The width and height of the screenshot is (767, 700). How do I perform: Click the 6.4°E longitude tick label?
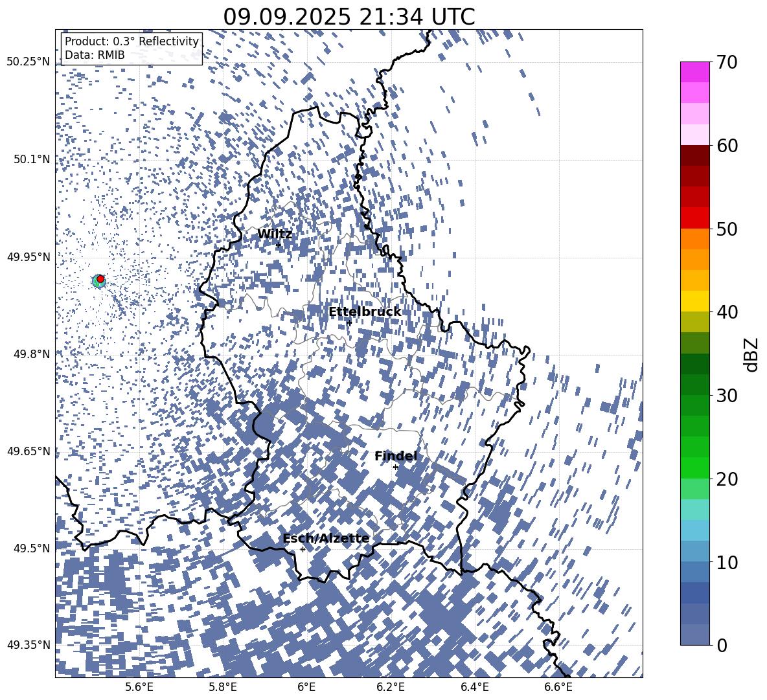[x=474, y=687]
